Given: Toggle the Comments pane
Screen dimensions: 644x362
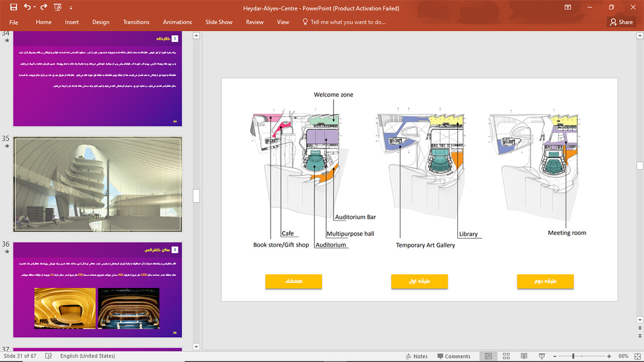Looking at the screenshot, I should (454, 356).
